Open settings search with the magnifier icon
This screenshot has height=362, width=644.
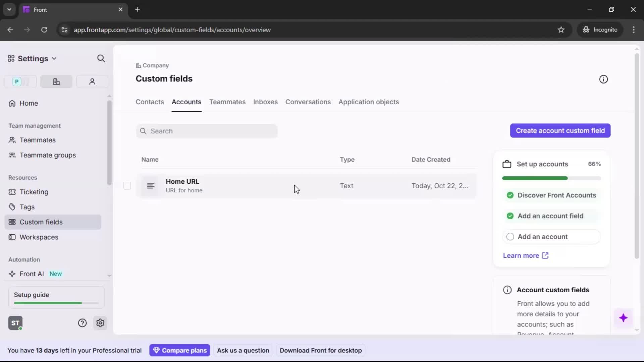click(x=101, y=58)
